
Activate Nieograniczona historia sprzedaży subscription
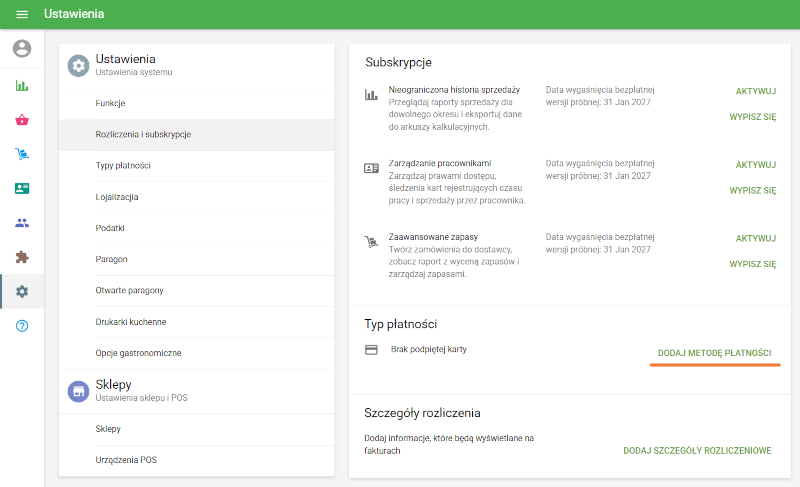755,91
